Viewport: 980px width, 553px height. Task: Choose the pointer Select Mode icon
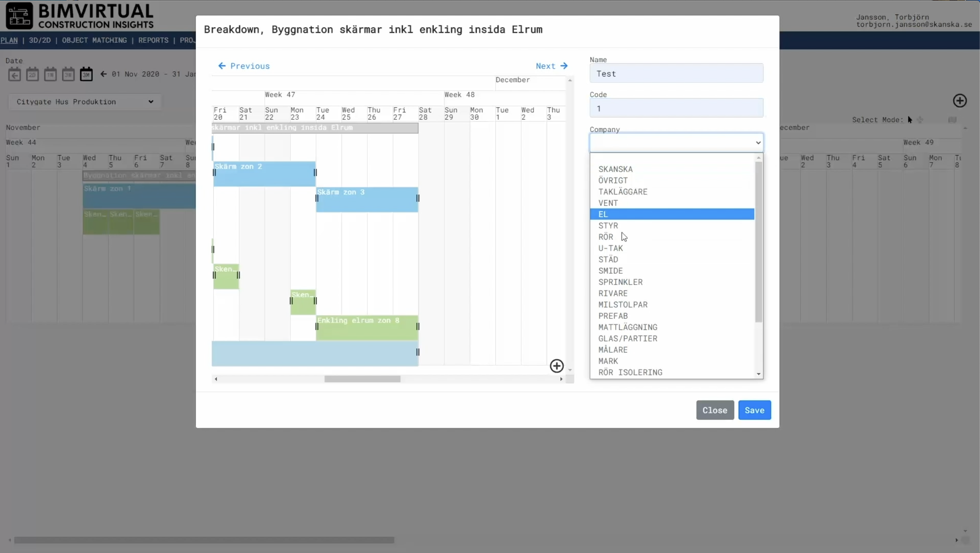tap(910, 120)
